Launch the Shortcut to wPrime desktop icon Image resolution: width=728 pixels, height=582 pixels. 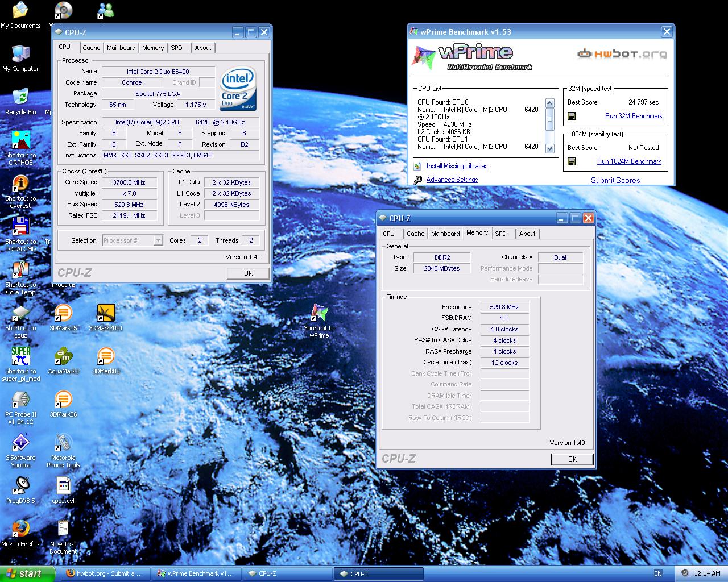pyautogui.click(x=319, y=321)
